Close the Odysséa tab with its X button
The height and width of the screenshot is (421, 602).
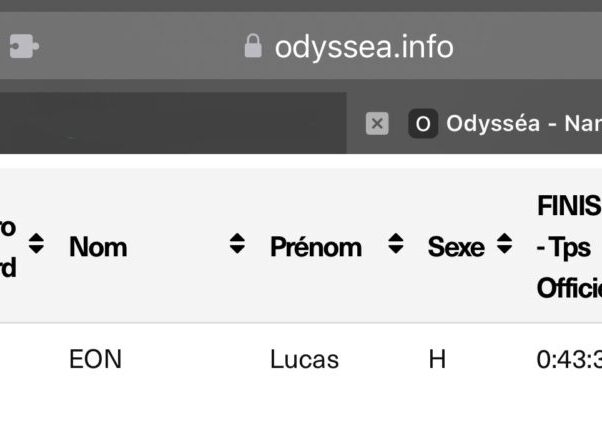click(x=377, y=124)
